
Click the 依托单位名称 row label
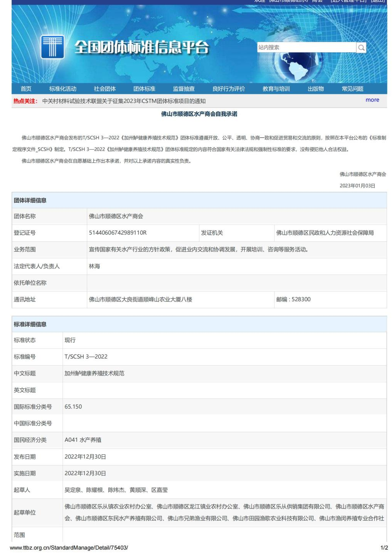30,283
